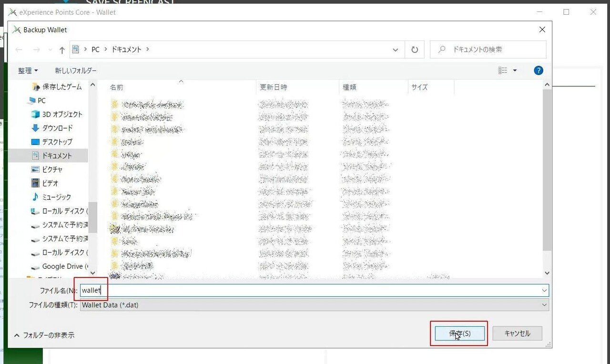
Task: Close the eXperience Points Core window
Action: point(593,12)
